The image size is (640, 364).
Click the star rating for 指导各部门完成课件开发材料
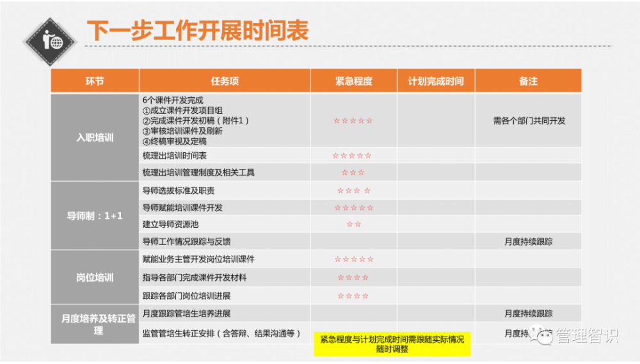point(353,278)
